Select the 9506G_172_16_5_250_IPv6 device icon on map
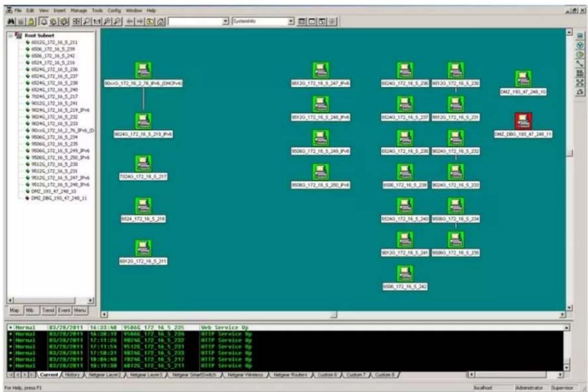 321,172
